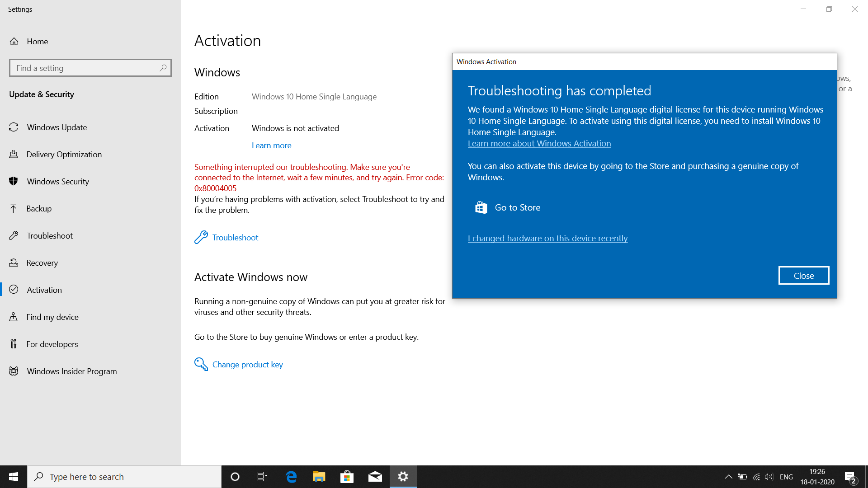
Task: Click the search magnifier in Find a setting
Action: coord(163,68)
